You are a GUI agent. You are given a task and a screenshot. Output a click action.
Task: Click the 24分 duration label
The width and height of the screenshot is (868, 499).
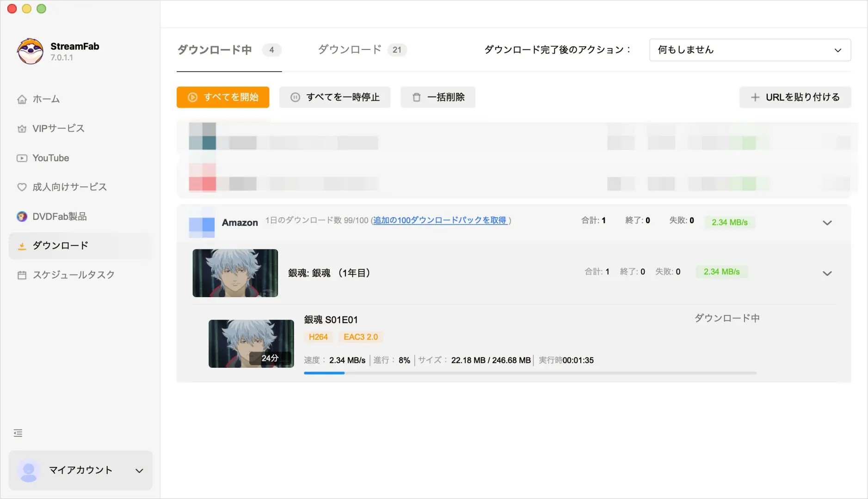click(x=270, y=358)
